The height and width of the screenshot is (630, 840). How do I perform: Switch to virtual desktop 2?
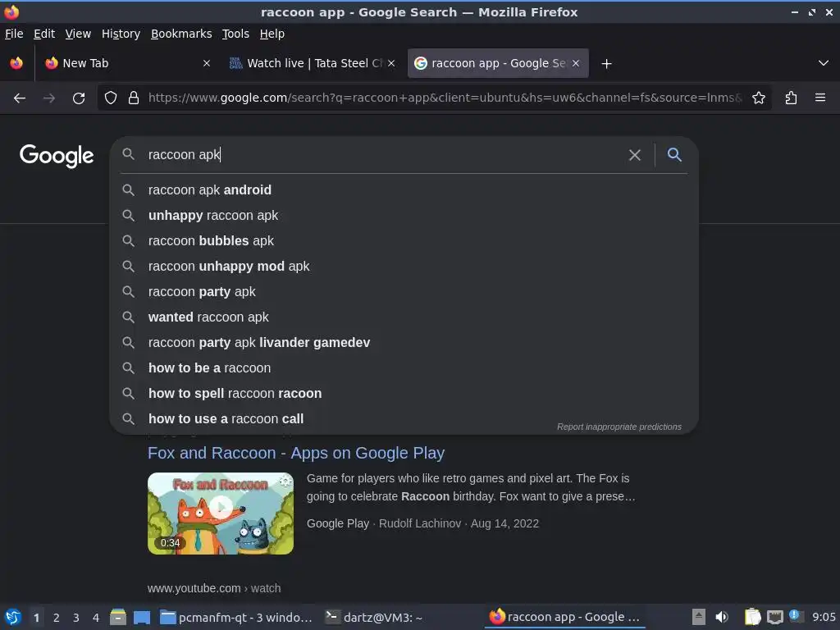[57, 618]
